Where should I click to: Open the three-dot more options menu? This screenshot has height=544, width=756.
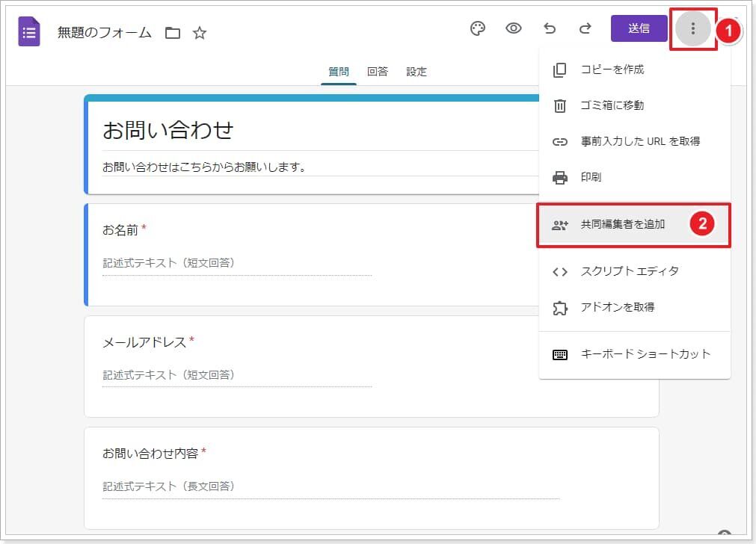pos(693,28)
